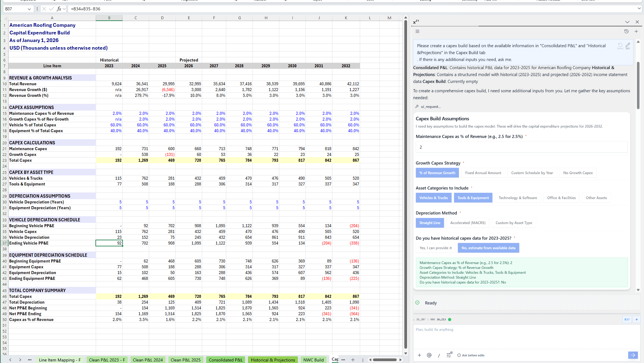Open the NWC Build sheet tab
The width and height of the screenshot is (644, 363).
click(x=313, y=360)
